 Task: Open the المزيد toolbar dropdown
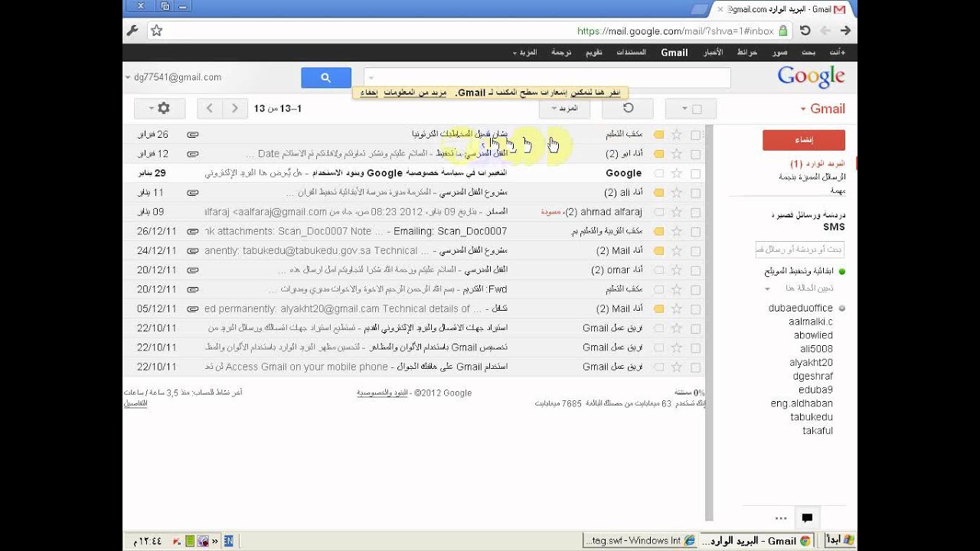(x=564, y=109)
